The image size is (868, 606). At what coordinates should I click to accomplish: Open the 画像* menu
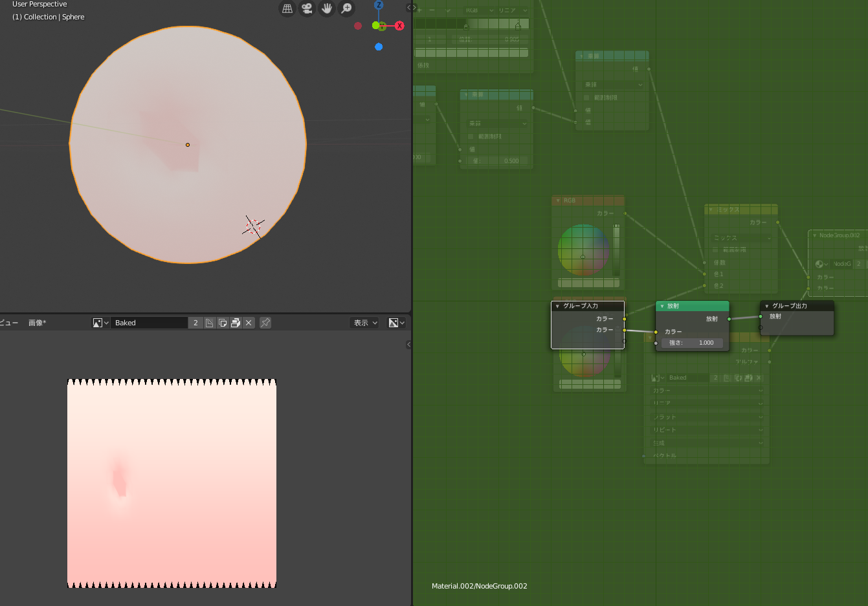coord(37,323)
